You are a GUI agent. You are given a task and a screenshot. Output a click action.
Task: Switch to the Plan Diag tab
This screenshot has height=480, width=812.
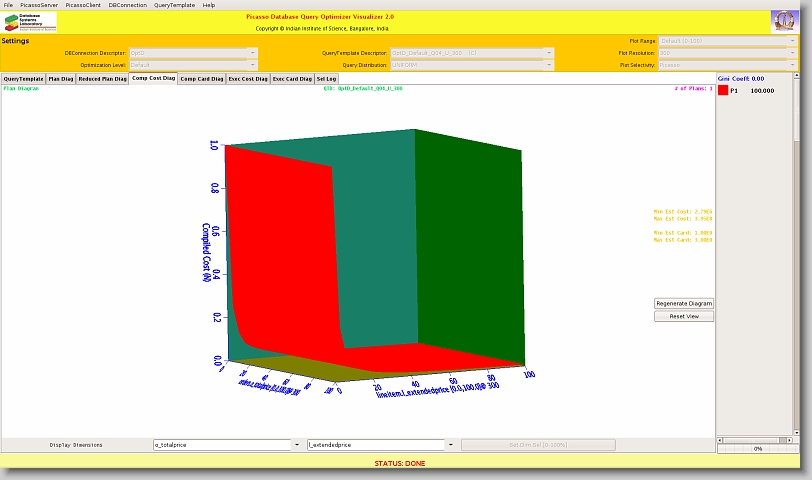pos(61,78)
